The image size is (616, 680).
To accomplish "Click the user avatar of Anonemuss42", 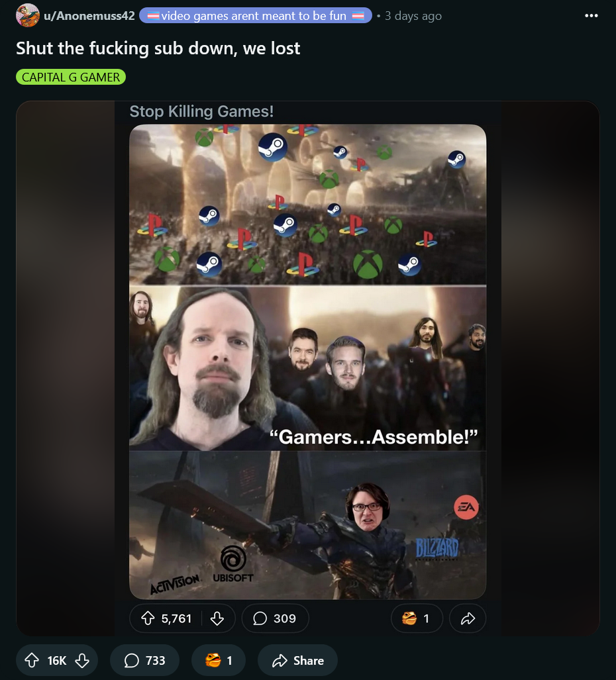I will pos(27,15).
